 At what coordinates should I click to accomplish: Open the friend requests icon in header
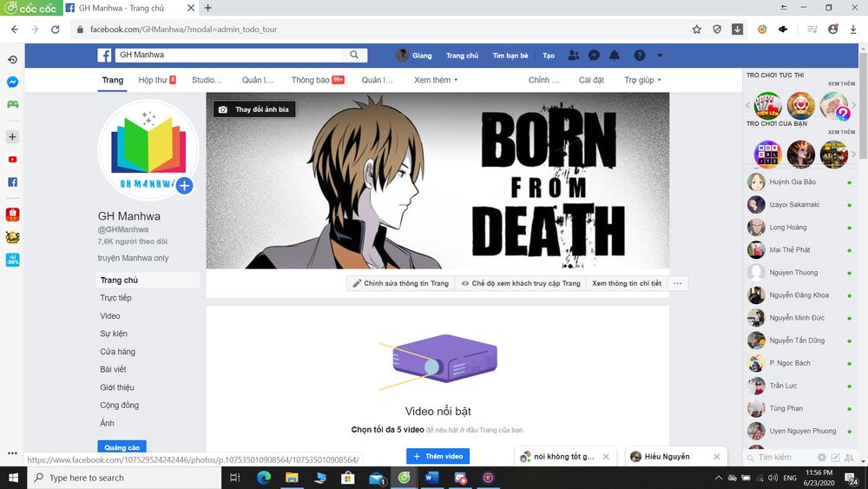point(573,56)
